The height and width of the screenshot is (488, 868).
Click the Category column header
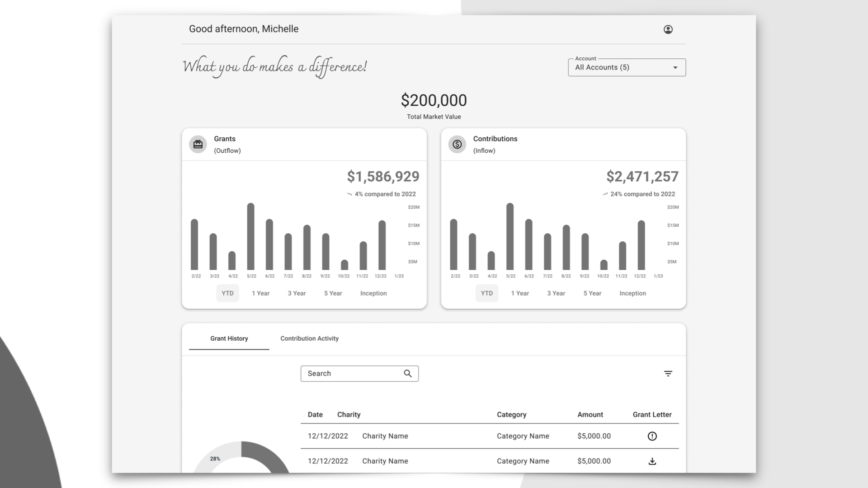[x=511, y=415]
